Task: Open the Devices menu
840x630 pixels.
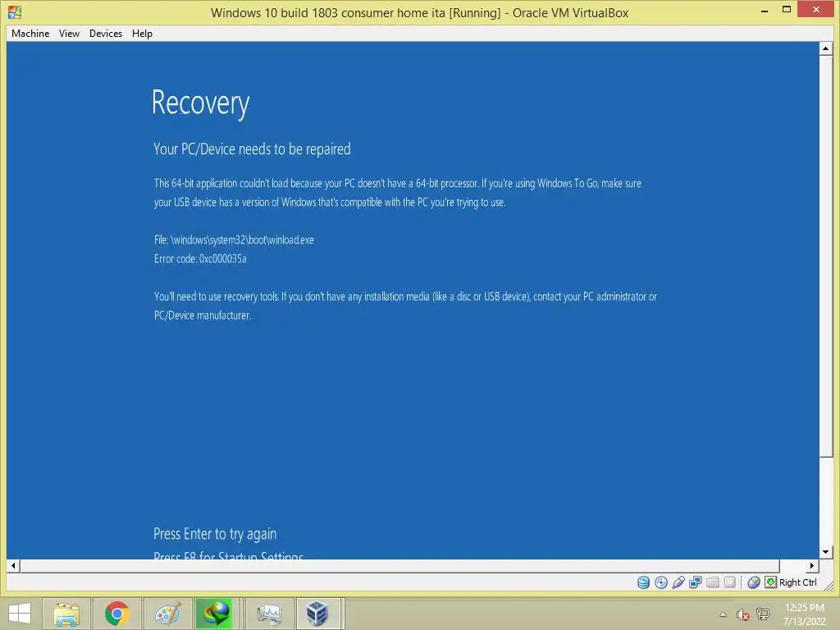Action: point(106,33)
